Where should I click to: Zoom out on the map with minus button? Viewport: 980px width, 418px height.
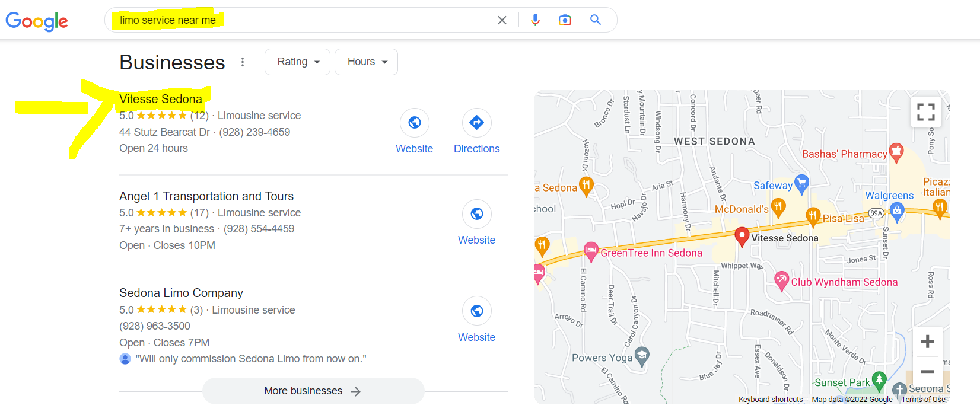928,372
